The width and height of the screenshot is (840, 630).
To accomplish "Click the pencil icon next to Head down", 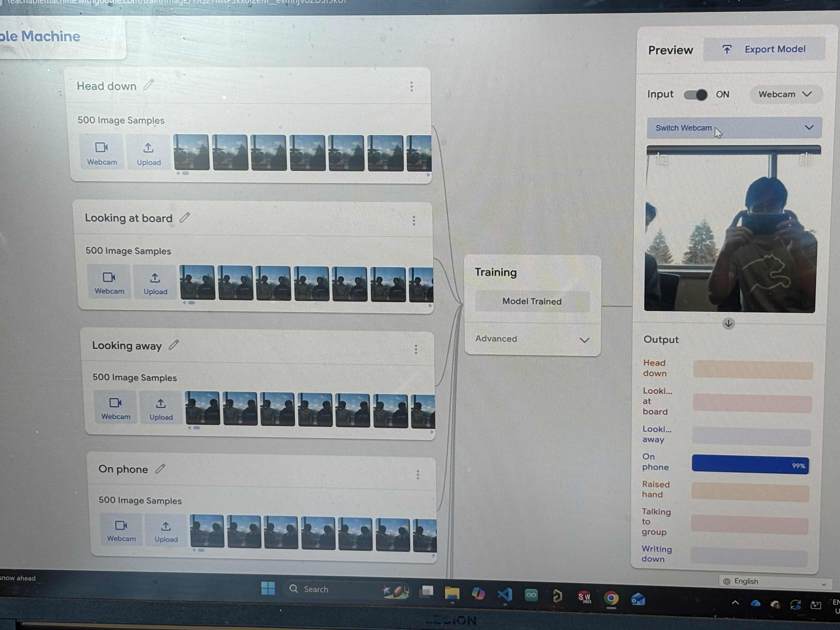I will (x=149, y=85).
